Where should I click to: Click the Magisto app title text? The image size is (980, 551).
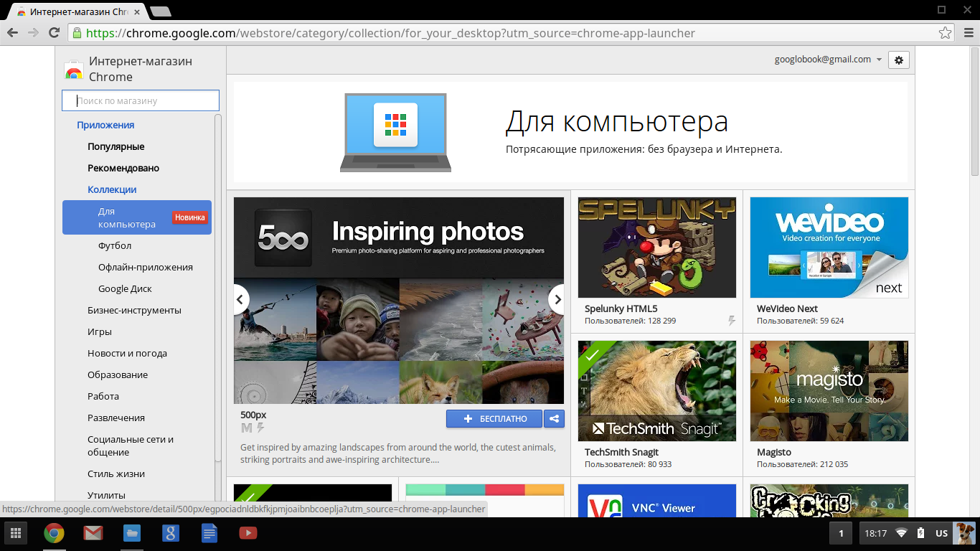[x=774, y=452]
